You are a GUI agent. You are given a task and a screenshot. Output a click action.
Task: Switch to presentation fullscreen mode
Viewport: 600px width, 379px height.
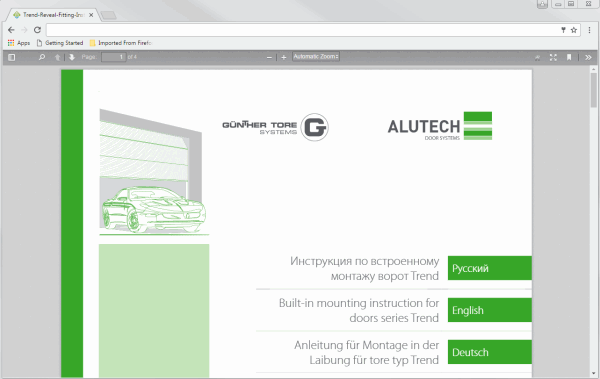click(553, 57)
